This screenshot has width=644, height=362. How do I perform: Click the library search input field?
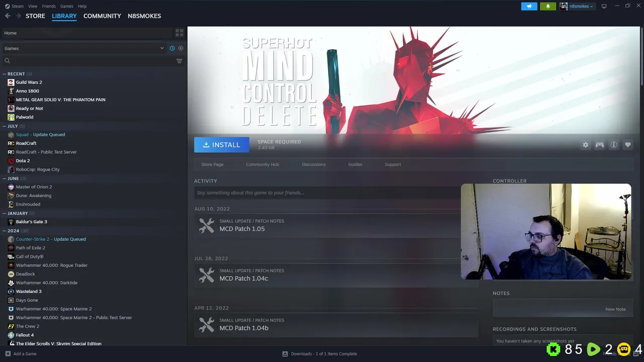(x=93, y=61)
